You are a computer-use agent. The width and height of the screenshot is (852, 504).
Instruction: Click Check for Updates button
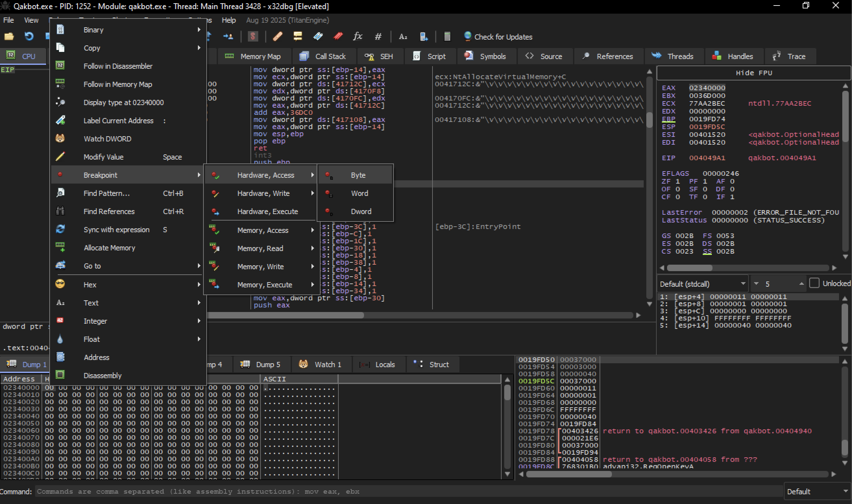point(498,37)
